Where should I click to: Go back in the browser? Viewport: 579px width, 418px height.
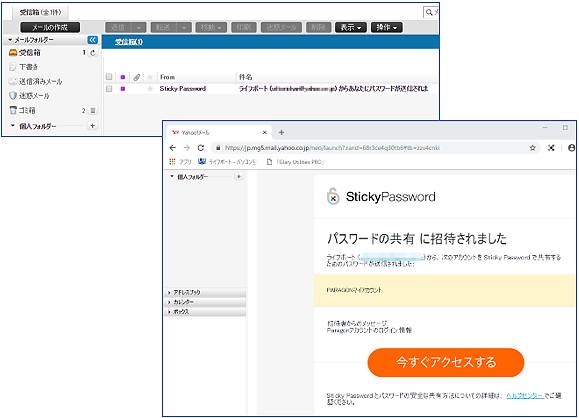coord(173,148)
